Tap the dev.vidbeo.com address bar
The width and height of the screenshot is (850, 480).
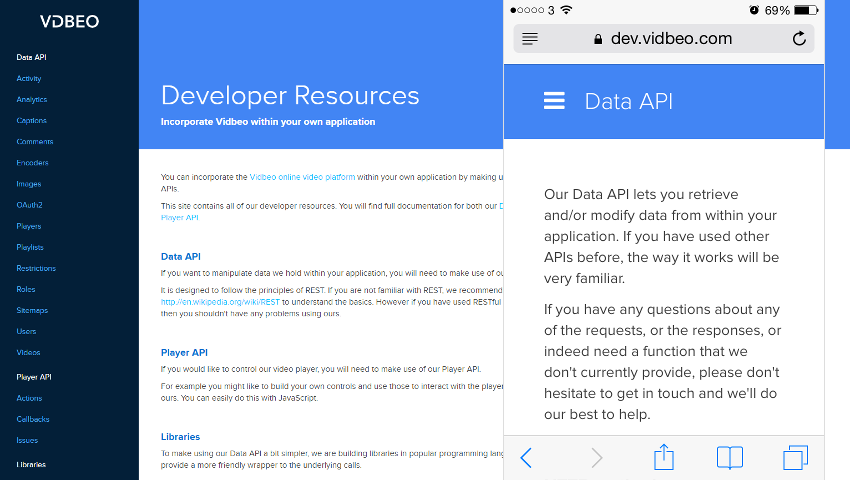coord(664,39)
